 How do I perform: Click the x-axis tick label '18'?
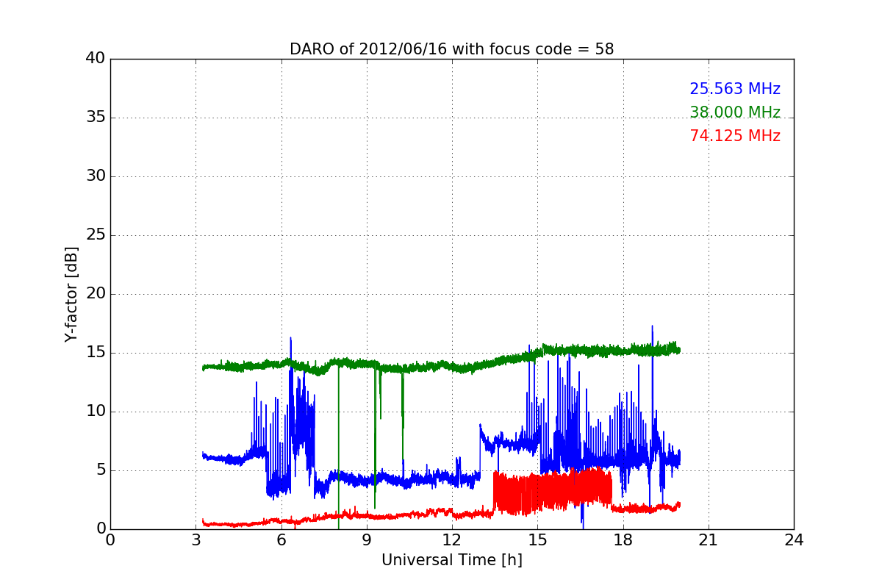click(623, 540)
